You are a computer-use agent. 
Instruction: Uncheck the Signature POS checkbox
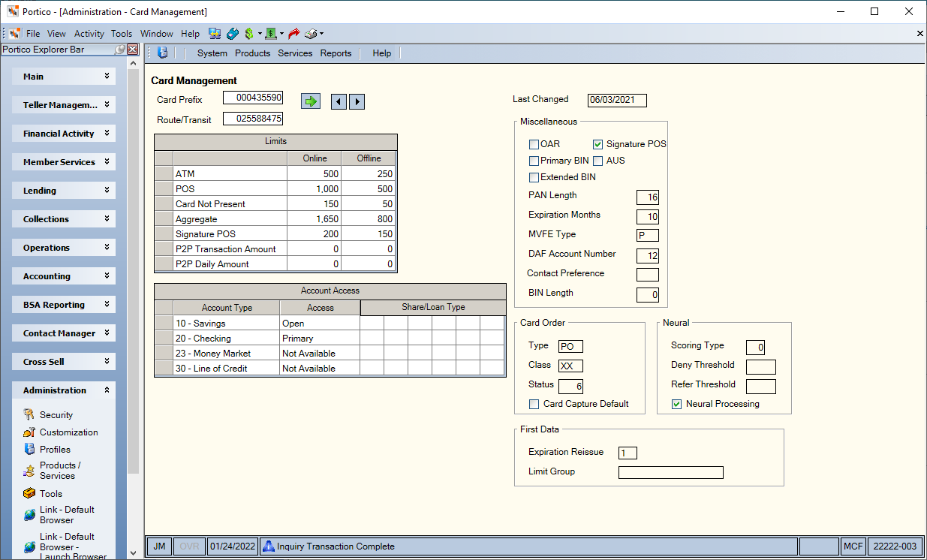[x=598, y=144]
